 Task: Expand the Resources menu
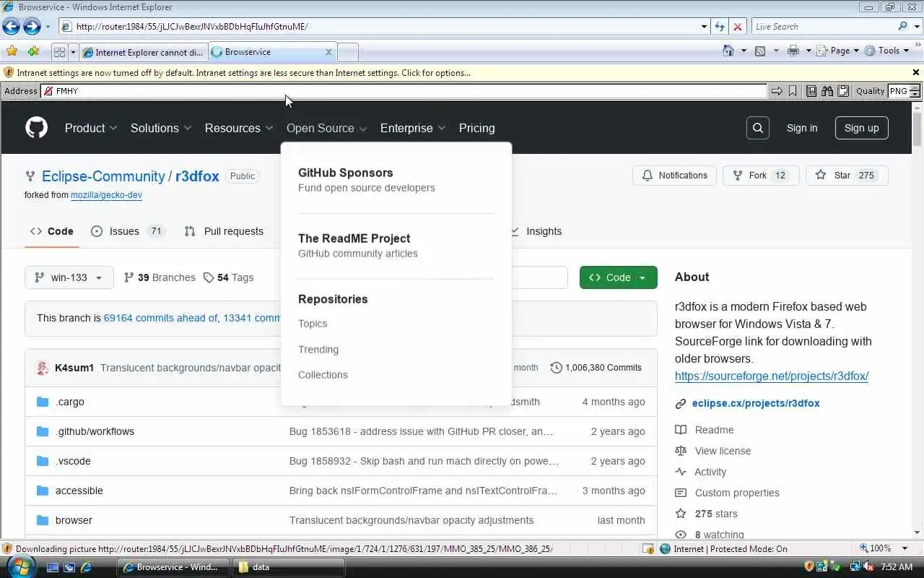click(239, 128)
